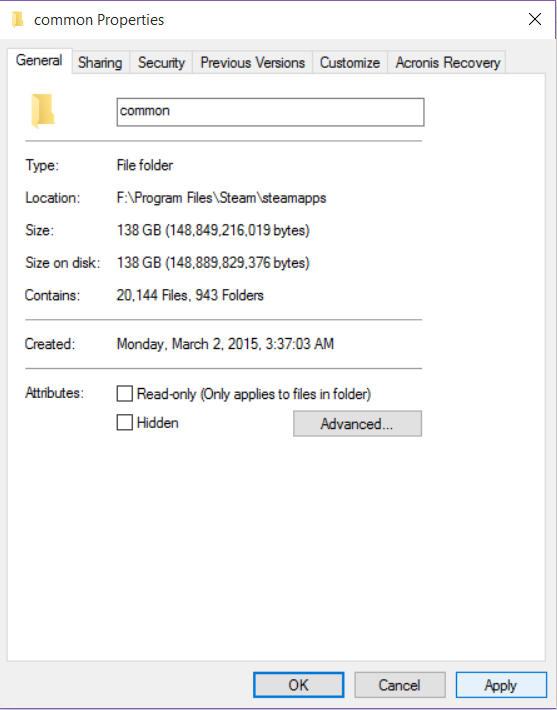Go to the Previous Versions tab
This screenshot has height=710, width=557.
[x=253, y=62]
